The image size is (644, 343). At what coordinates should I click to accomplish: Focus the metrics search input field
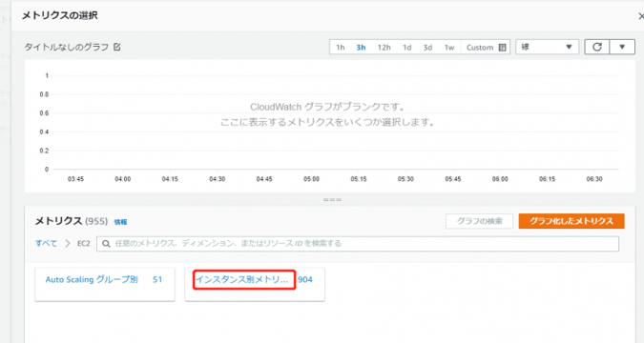coord(358,244)
